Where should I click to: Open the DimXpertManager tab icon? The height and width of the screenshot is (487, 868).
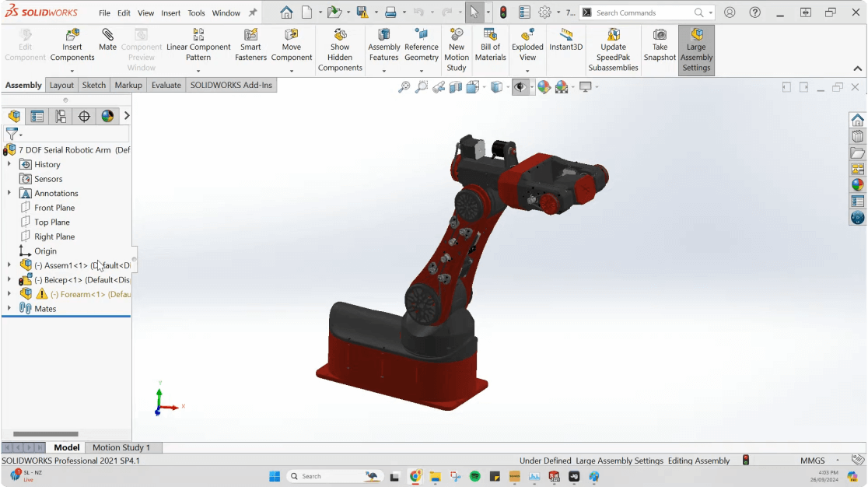click(x=84, y=116)
